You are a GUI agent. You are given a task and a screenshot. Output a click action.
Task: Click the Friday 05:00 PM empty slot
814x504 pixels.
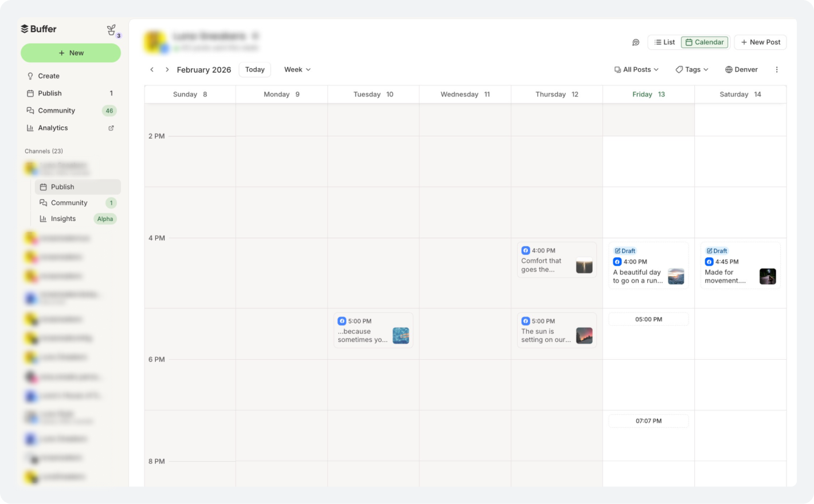coord(648,320)
